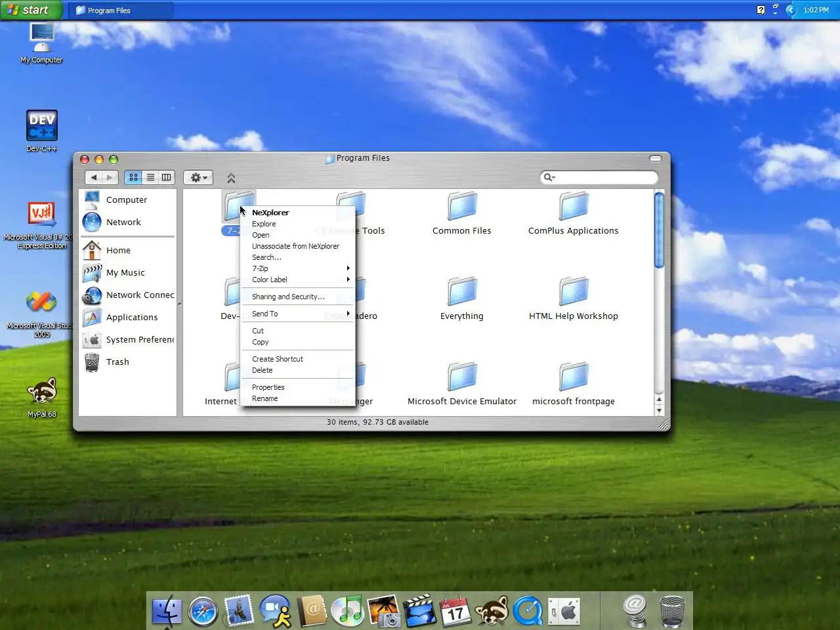The height and width of the screenshot is (630, 840).
Task: Launch iTunes from the dock
Action: pyautogui.click(x=348, y=611)
